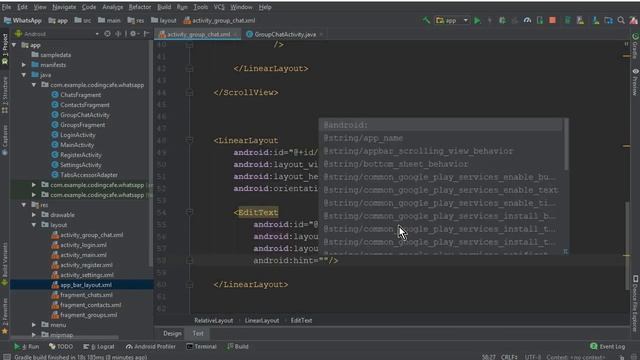The image size is (640, 360).
Task: Open the Build menu
Action: [x=164, y=7]
